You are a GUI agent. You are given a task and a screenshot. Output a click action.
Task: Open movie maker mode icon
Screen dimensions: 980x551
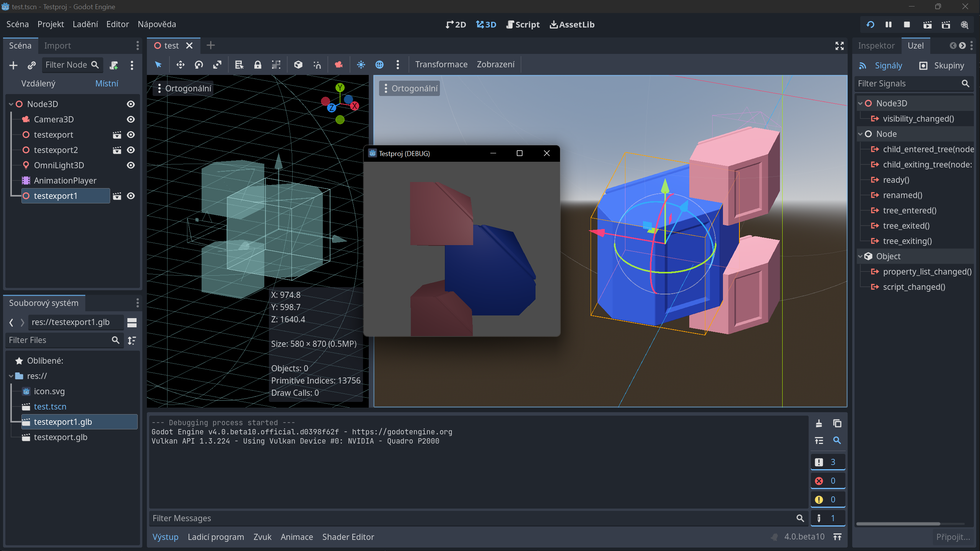(x=964, y=25)
